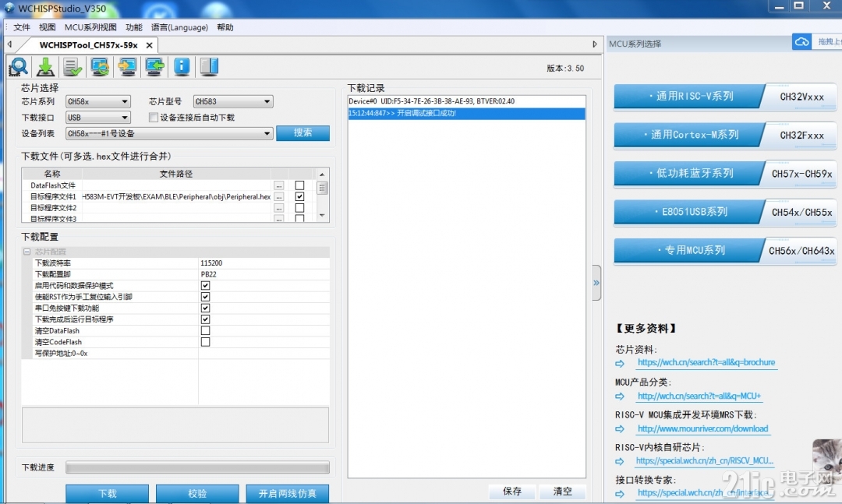Open the 文件 menu
Image resolution: width=842 pixels, height=504 pixels.
point(22,27)
